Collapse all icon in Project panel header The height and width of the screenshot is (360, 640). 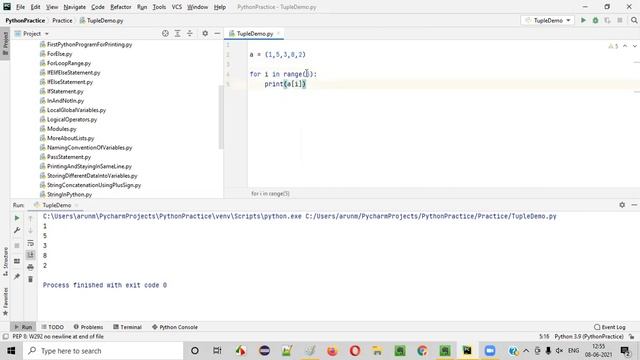(190, 33)
